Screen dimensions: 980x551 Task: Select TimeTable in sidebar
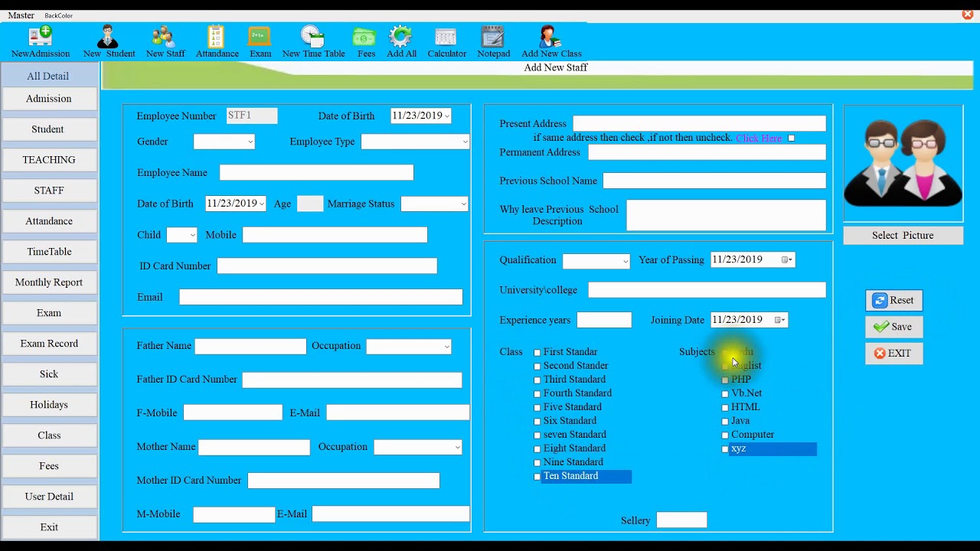49,252
